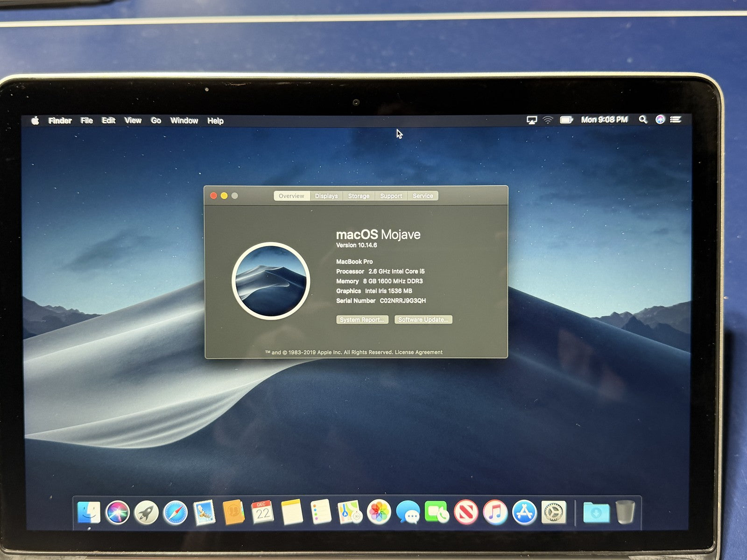Open Spotlight search magnifier
Screen dimensions: 747x560
643,119
